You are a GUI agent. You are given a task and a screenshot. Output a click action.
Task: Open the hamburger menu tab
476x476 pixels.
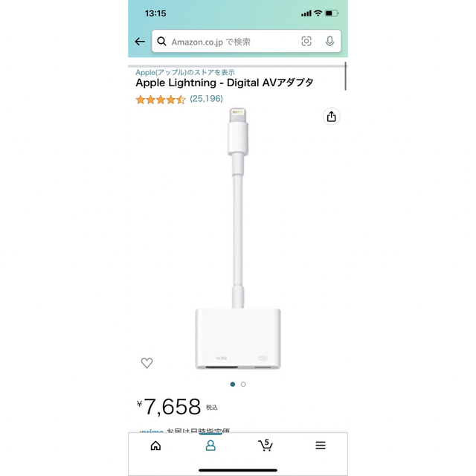point(321,446)
